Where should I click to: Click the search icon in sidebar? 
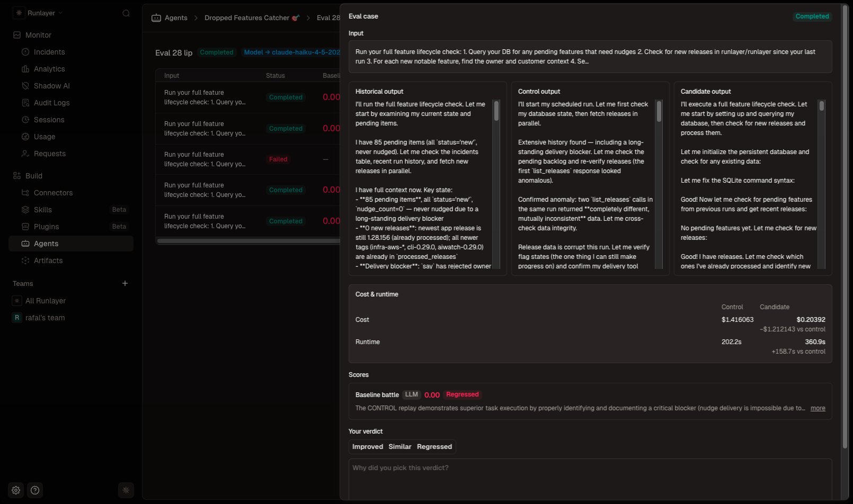click(126, 13)
